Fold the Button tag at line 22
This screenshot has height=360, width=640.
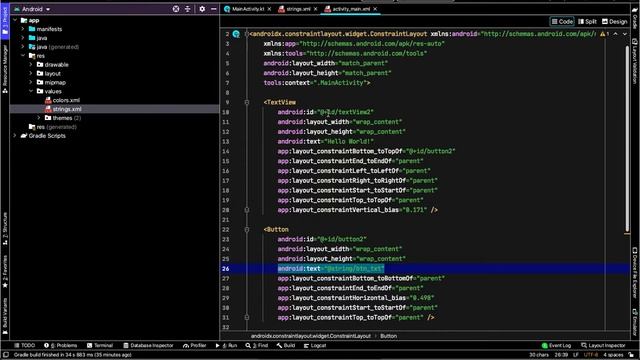point(247,229)
